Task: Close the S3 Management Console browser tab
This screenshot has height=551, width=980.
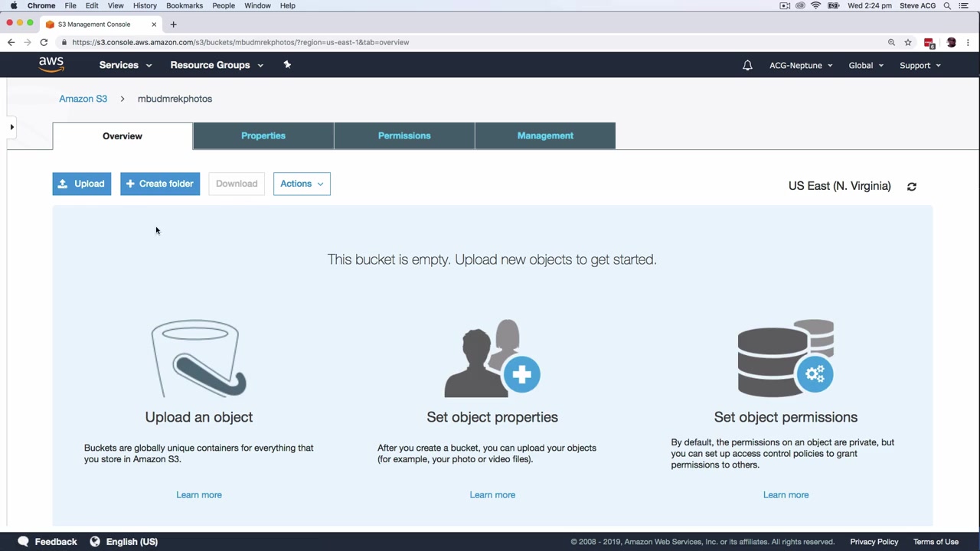Action: coord(153,24)
